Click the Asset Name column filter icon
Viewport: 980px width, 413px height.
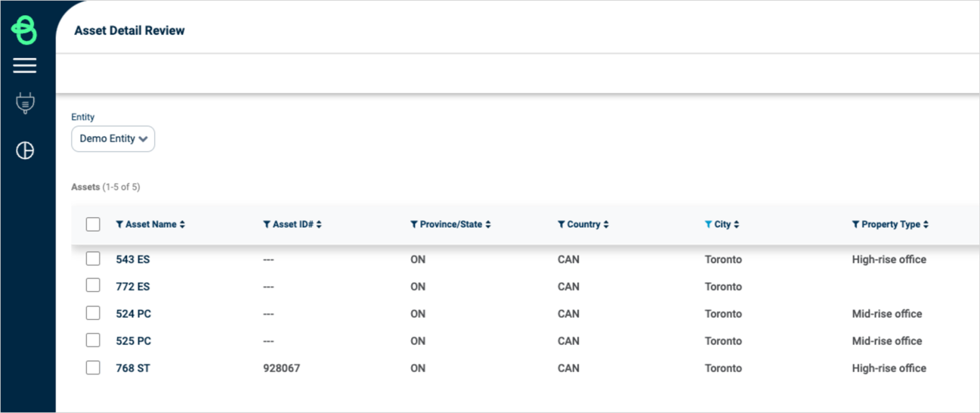tap(119, 225)
